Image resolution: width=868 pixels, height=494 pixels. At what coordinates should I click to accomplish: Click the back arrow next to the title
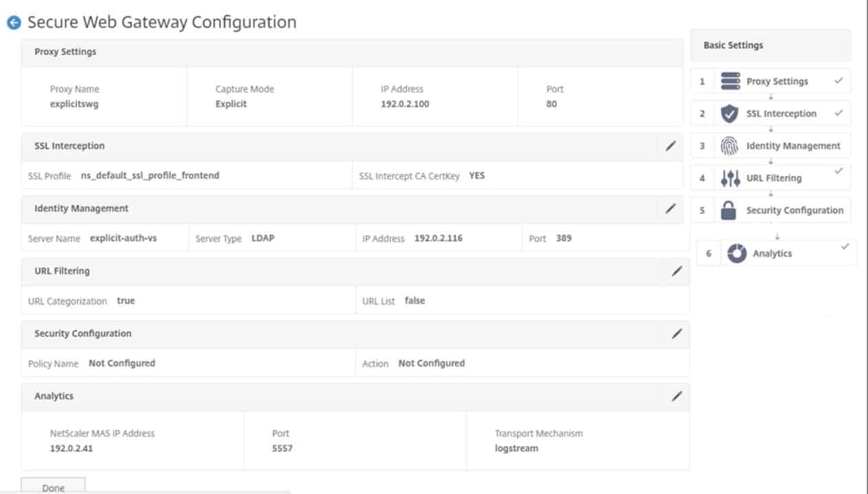(14, 22)
